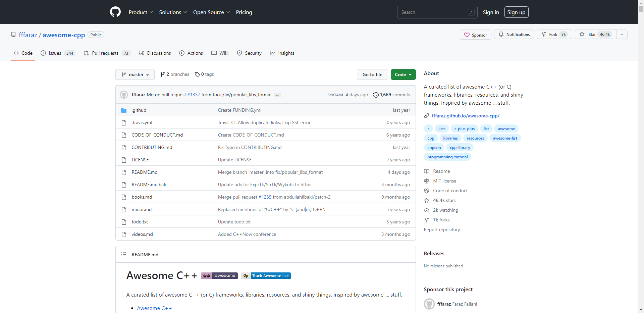Click the file icon next to LICENSE
Screen dimensions: 644x313
tap(124, 160)
